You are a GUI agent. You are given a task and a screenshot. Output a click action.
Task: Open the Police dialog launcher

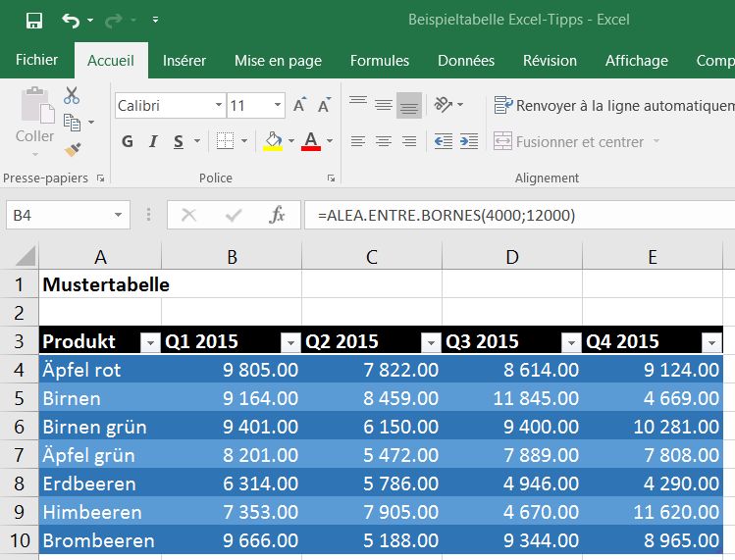(x=332, y=178)
